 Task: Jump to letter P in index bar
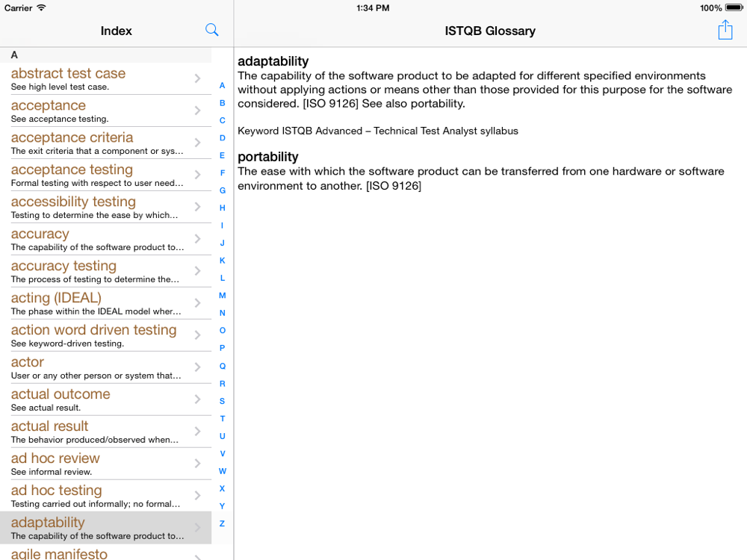[222, 348]
